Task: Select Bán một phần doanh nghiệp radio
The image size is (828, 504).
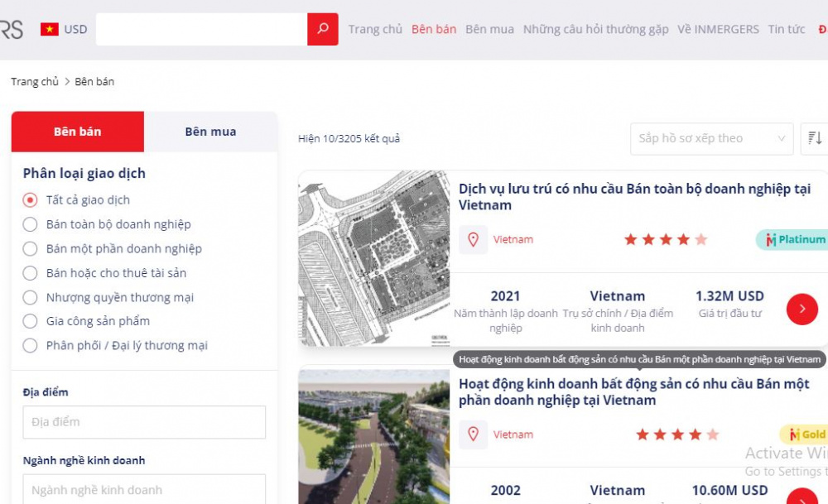Action: tap(30, 248)
